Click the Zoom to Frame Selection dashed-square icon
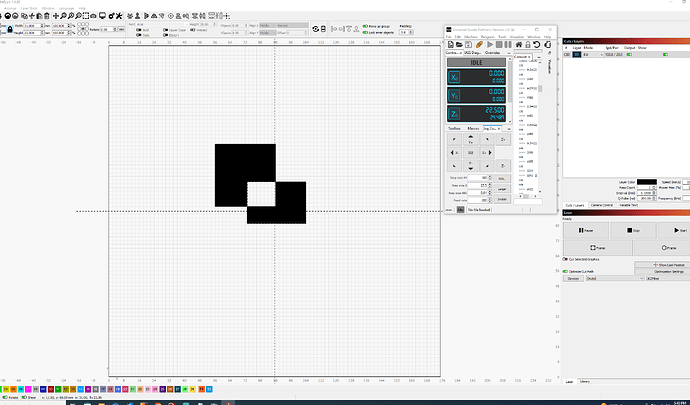The width and height of the screenshot is (690, 405). click(x=86, y=16)
